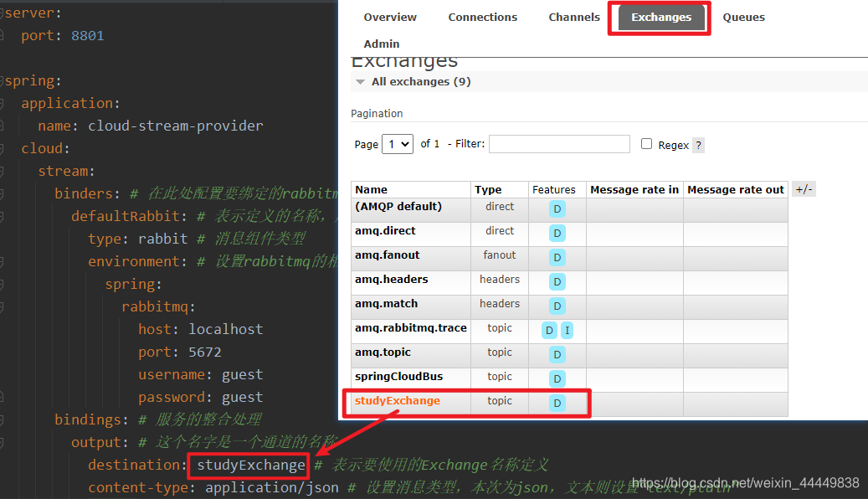Open the (AMQP default) exchange
Image resolution: width=868 pixels, height=499 pixels.
398,207
